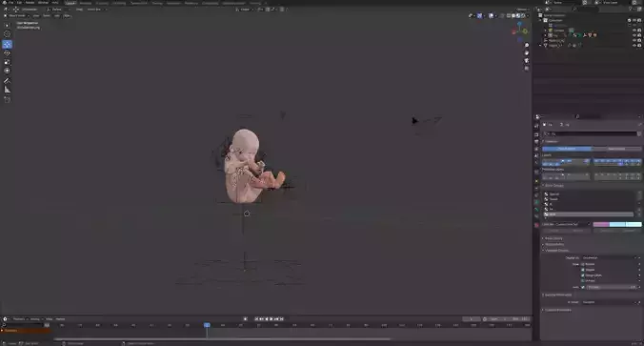This screenshot has height=346, width=644.
Task: Hide Camera object via eye icon
Action: coord(634,31)
